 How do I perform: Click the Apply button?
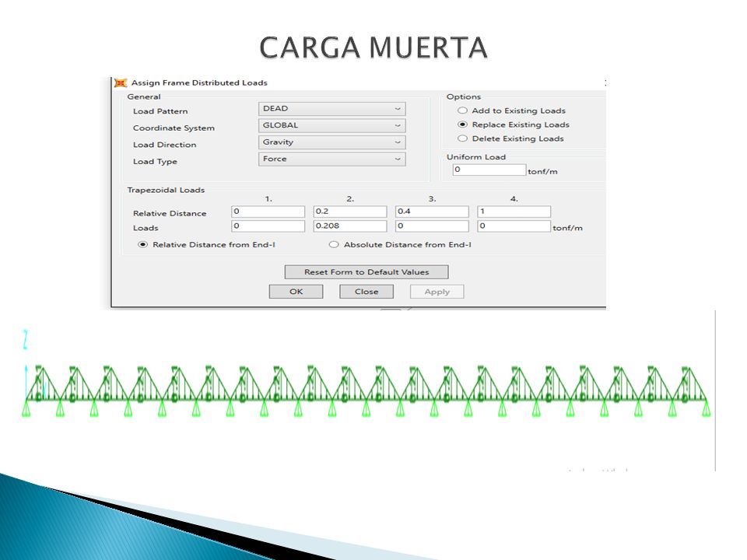coord(437,292)
